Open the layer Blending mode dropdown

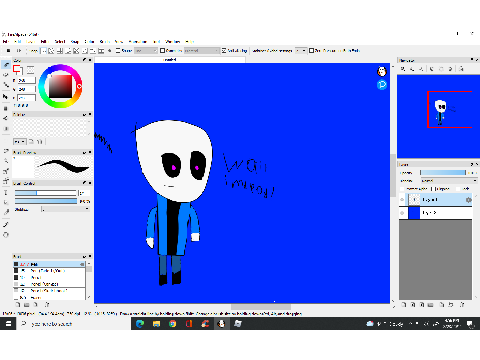pyautogui.click(x=449, y=181)
